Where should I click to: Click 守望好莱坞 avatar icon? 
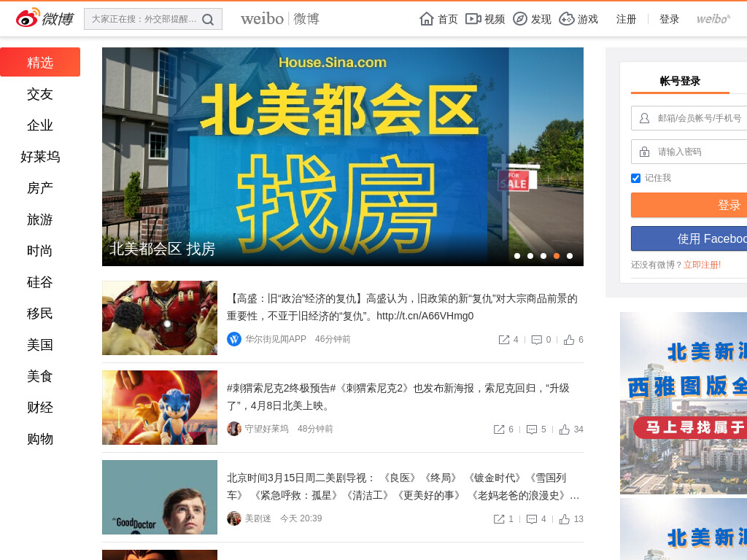(234, 429)
